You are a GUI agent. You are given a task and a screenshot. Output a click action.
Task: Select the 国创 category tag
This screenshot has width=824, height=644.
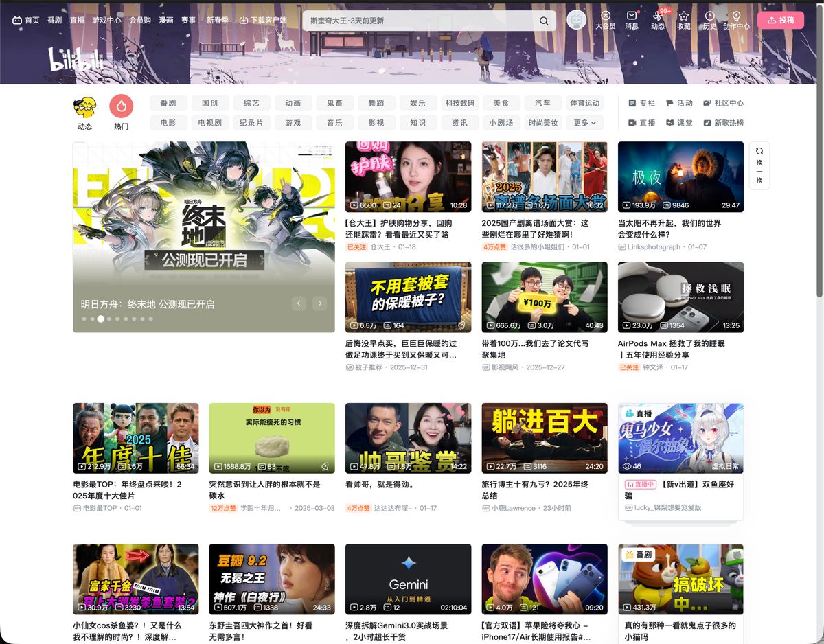click(x=209, y=103)
